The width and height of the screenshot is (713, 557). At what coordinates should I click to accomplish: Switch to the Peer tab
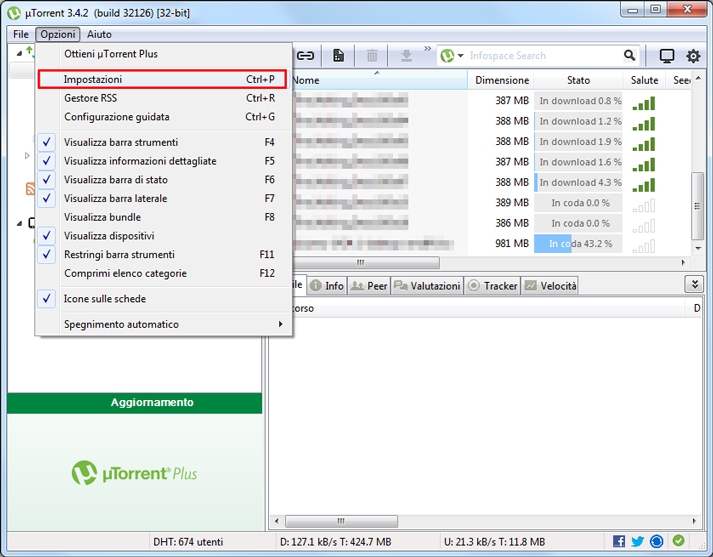[x=369, y=286]
